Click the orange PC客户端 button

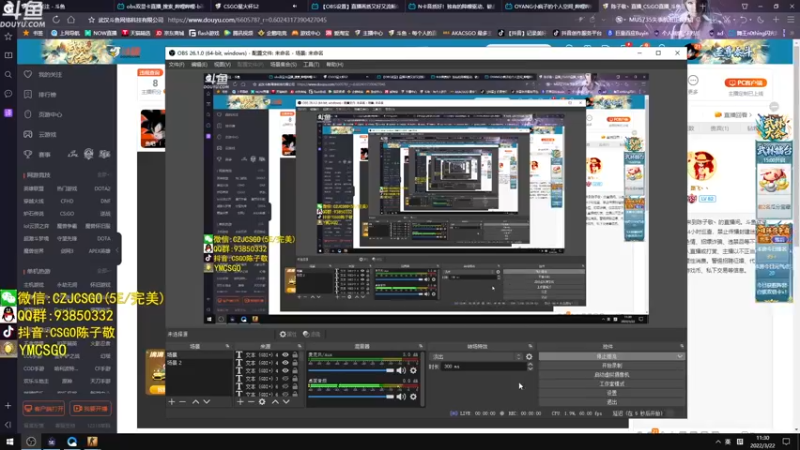[745, 83]
